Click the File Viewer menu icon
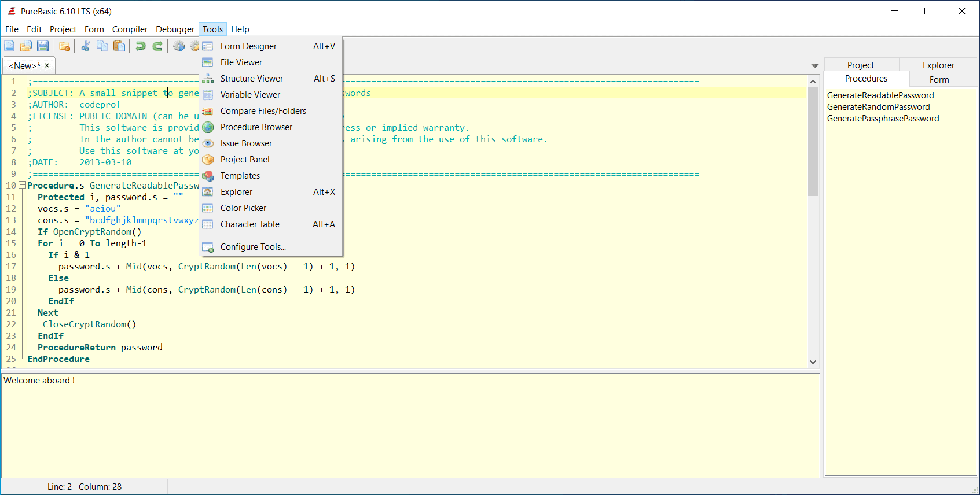 click(x=208, y=62)
